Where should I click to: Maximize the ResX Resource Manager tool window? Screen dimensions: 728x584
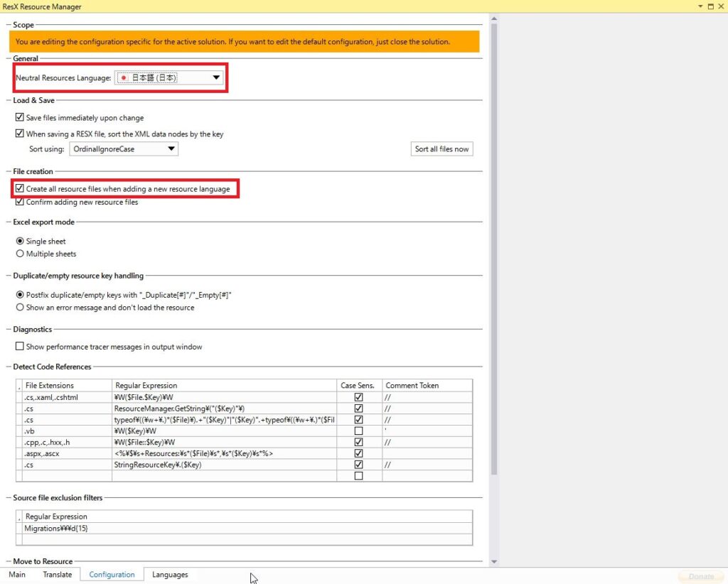[710, 6]
